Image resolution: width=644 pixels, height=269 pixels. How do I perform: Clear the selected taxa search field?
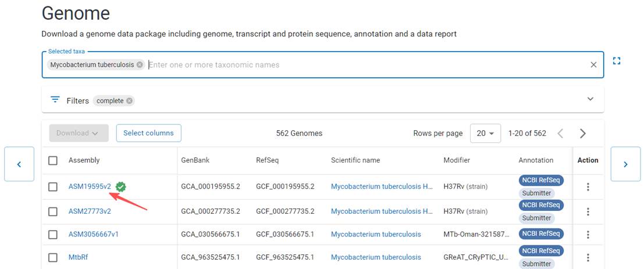click(593, 65)
